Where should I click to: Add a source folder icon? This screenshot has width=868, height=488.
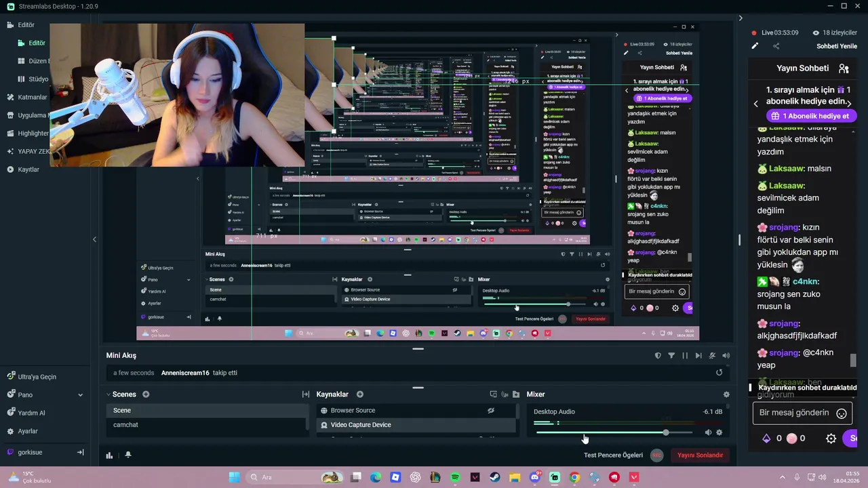(x=516, y=394)
